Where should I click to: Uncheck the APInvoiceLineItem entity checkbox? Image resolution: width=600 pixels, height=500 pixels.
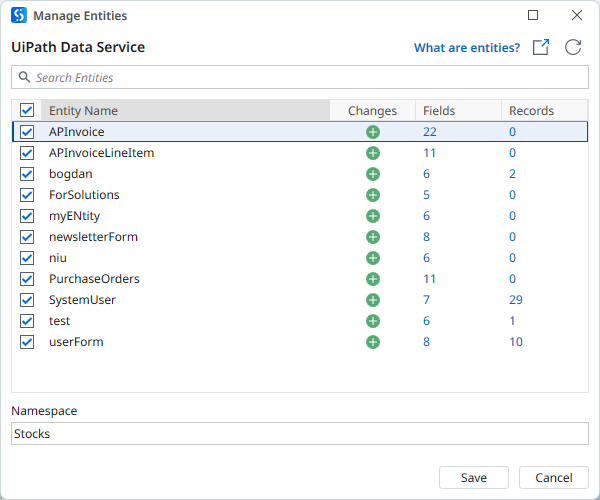(x=27, y=153)
